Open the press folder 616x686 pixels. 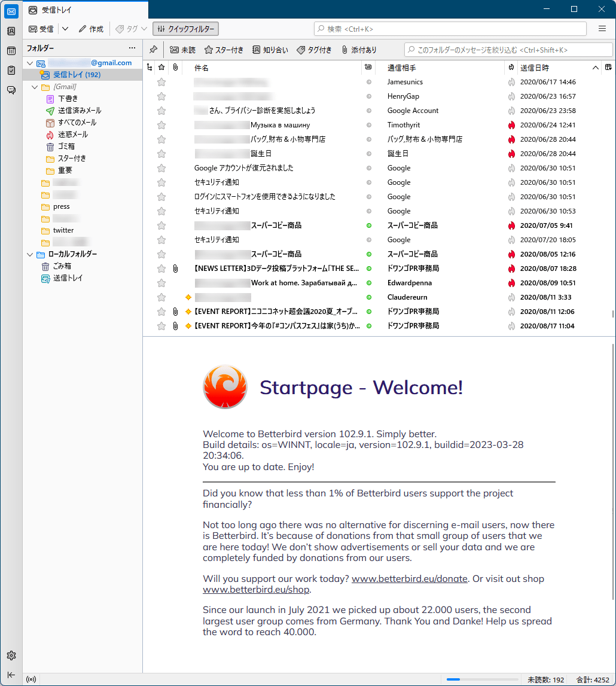83,206
